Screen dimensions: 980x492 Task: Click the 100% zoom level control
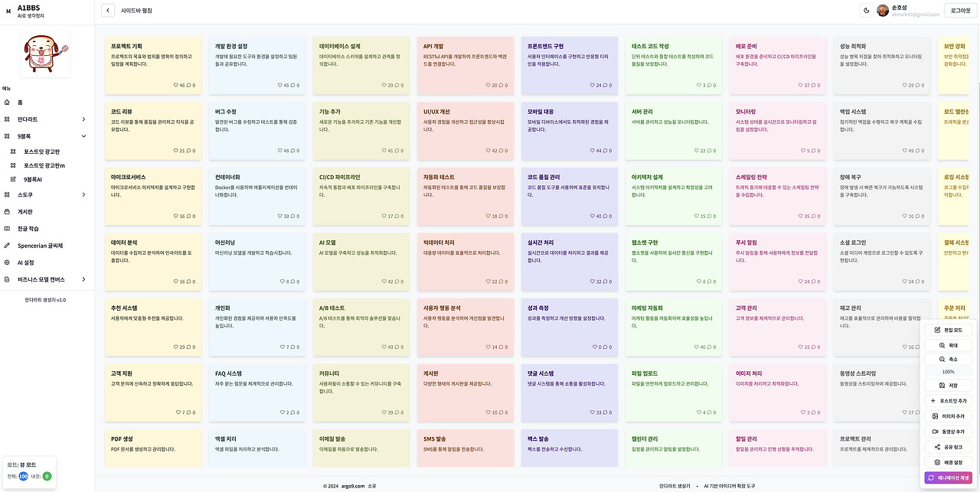click(x=949, y=370)
